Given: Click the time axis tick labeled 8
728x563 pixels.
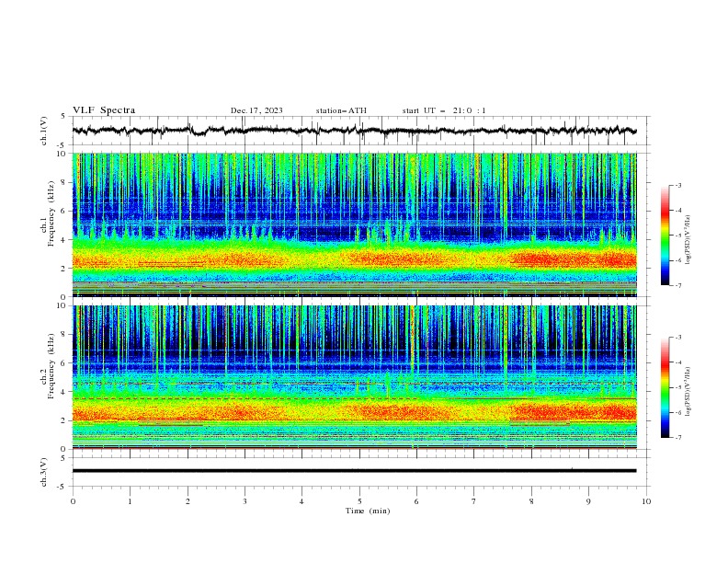Looking at the screenshot, I should coord(531,501).
